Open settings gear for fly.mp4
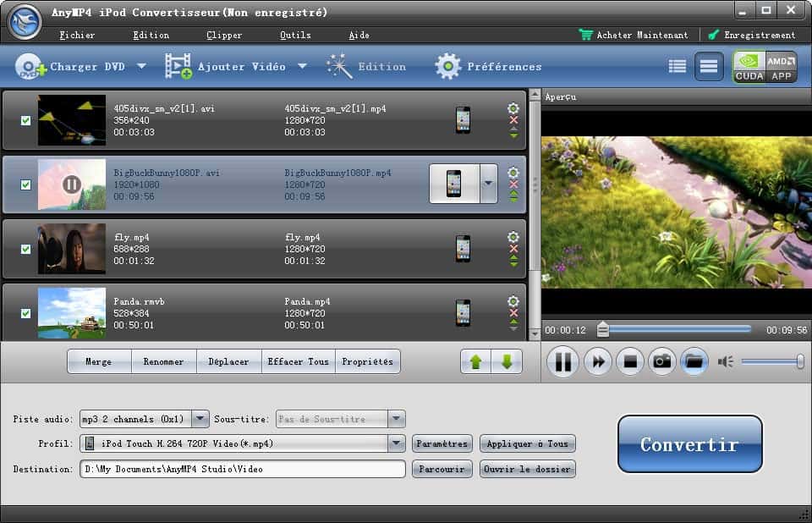812x523 pixels. click(x=513, y=237)
